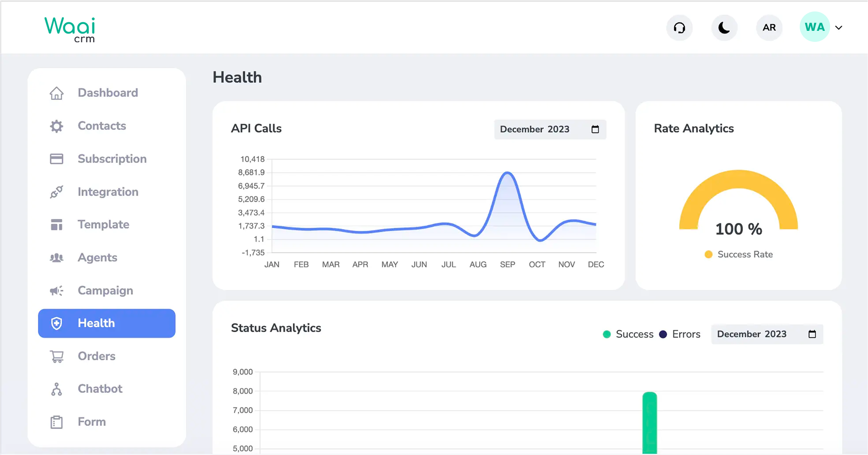Click the "Status Analytics" card title

[x=276, y=328]
